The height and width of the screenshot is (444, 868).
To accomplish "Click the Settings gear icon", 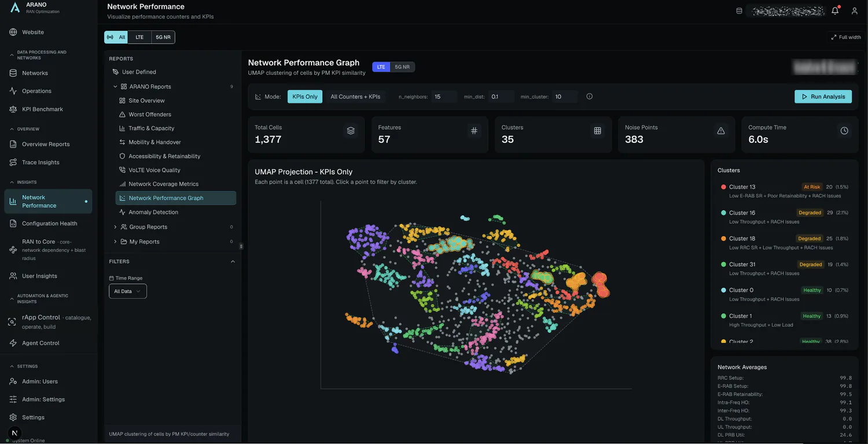I will tap(13, 417).
